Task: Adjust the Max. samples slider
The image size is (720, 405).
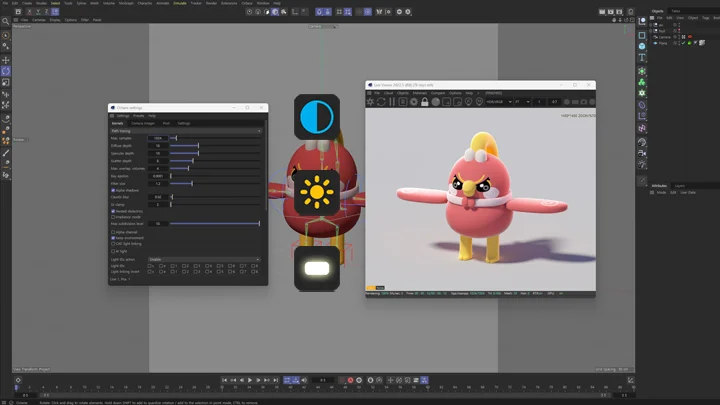Action: (214, 138)
